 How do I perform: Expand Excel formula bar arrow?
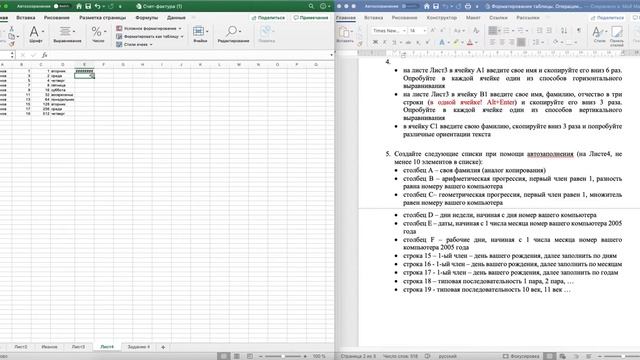pos(331,55)
